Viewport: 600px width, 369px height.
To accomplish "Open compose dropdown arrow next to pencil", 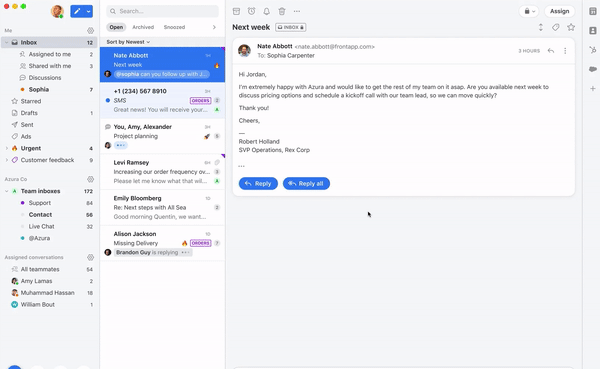I will 88,11.
